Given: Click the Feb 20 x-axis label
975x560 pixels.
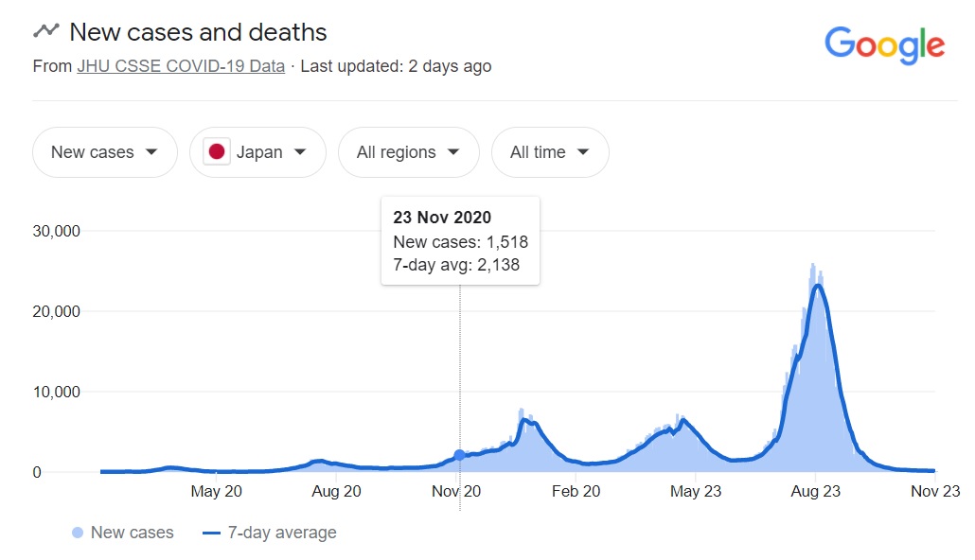Looking at the screenshot, I should [576, 492].
